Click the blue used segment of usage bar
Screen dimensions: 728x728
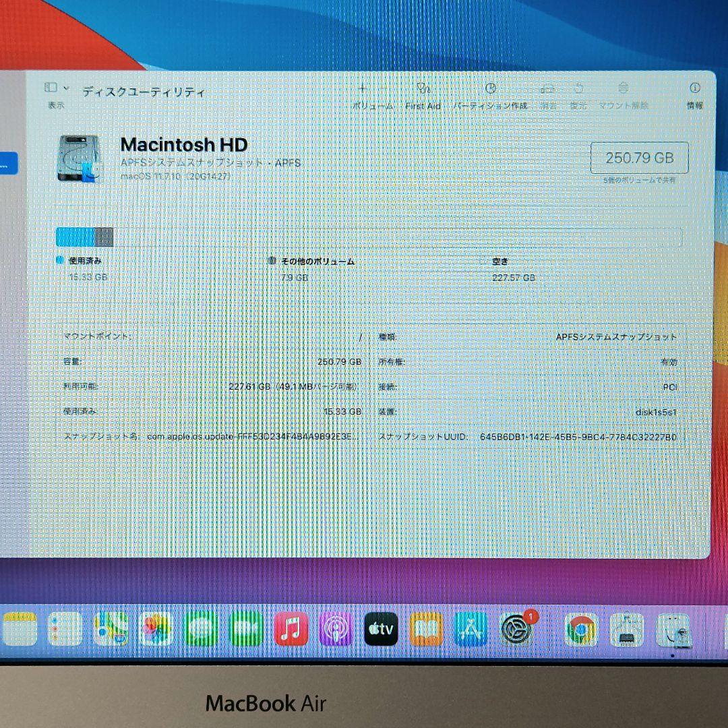75,237
